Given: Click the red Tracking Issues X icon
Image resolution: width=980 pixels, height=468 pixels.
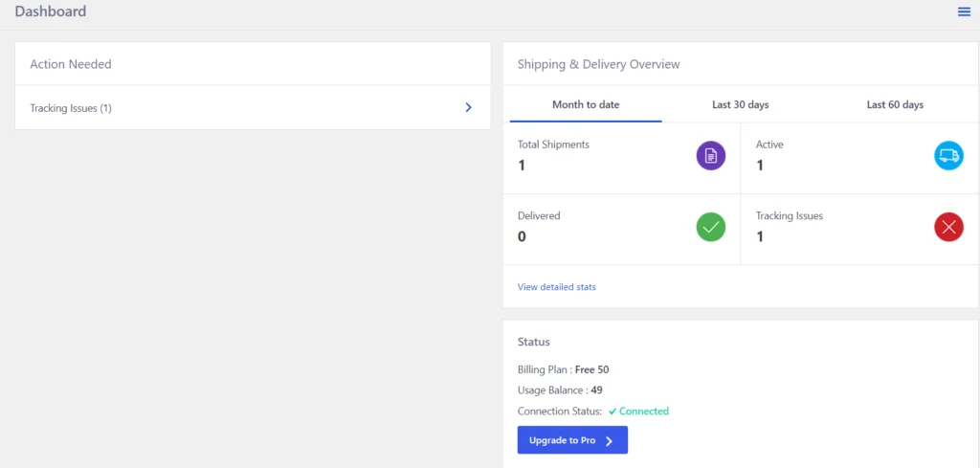Looking at the screenshot, I should pyautogui.click(x=948, y=227).
